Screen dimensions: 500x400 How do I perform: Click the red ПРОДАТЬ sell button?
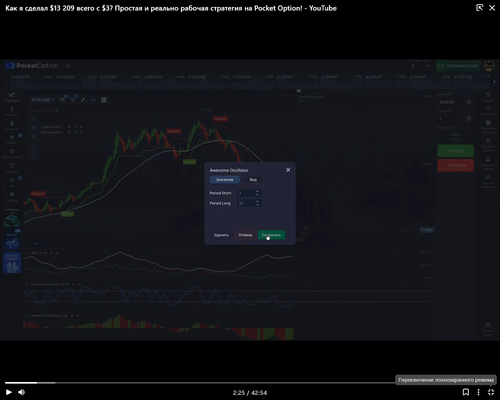pyautogui.click(x=455, y=165)
